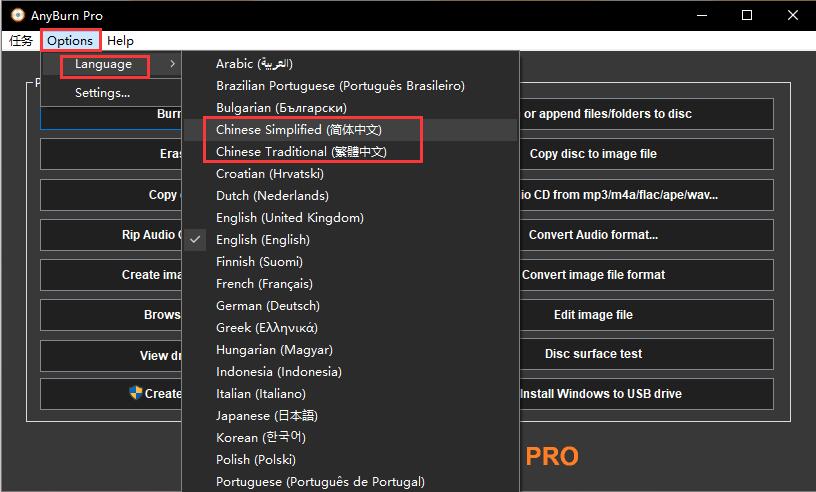Viewport: 816px width, 492px height.
Task: Select Indonesia language option
Action: click(350, 372)
